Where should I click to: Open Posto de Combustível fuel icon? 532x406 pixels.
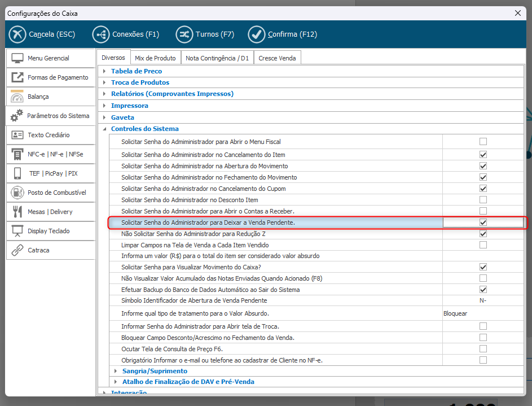[17, 193]
